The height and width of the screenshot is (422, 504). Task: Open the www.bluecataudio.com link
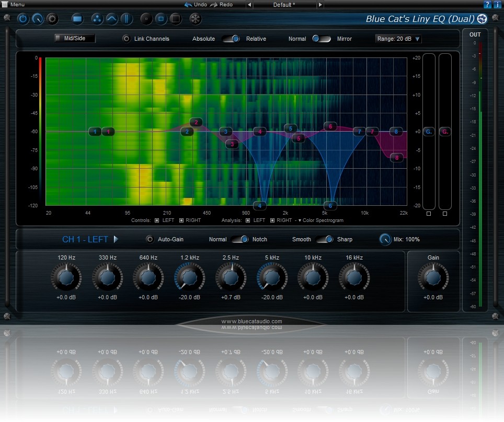[251, 321]
